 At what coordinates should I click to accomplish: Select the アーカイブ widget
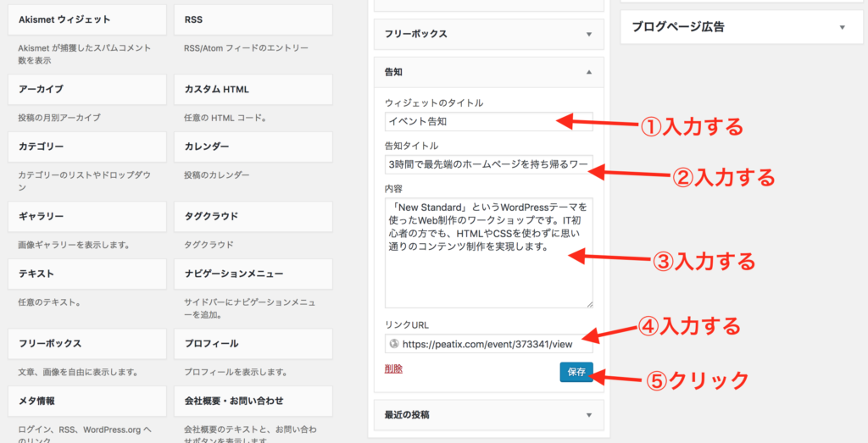point(86,89)
